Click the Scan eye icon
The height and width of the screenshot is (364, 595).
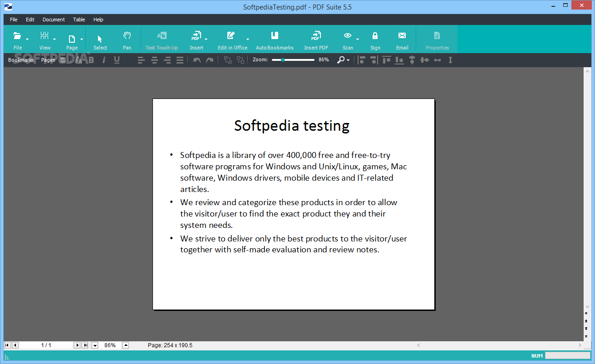[x=348, y=35]
